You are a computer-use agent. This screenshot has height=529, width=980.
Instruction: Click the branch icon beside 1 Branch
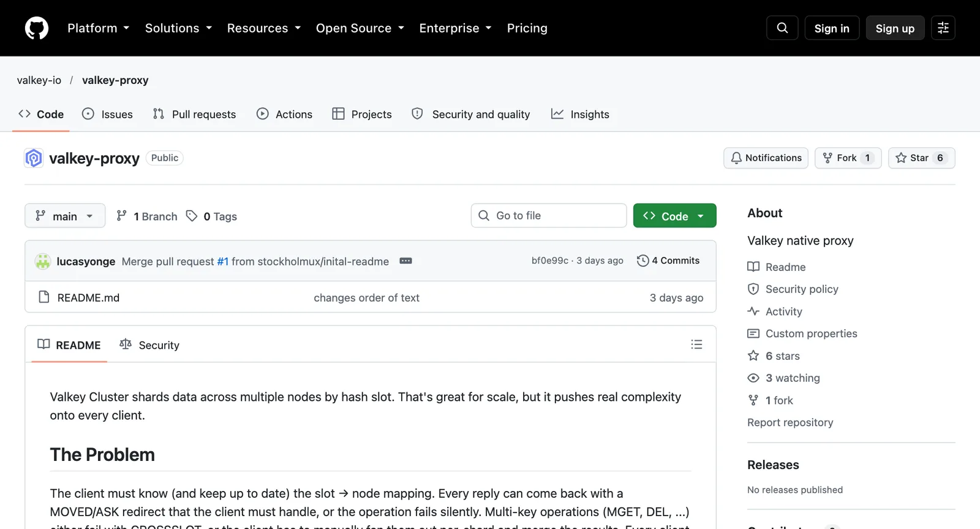(x=122, y=216)
